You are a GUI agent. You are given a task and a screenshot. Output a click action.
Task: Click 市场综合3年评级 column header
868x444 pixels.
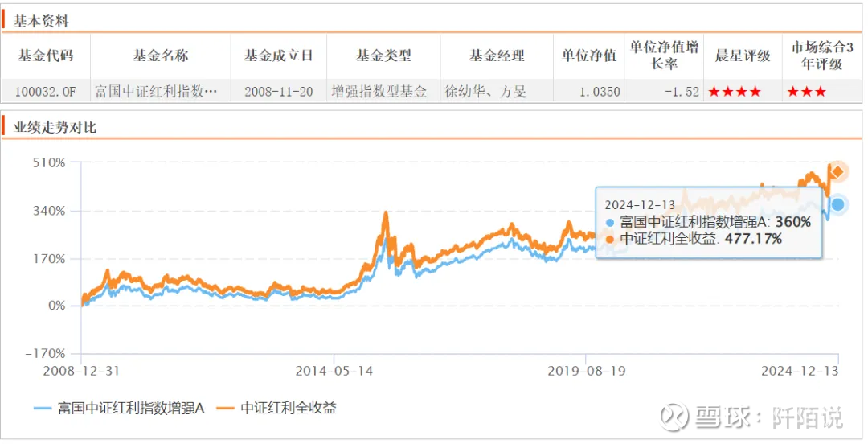click(x=822, y=55)
